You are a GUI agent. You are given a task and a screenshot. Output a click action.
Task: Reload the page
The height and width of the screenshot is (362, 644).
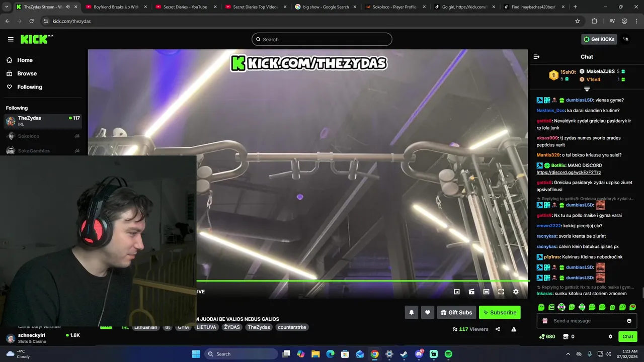pos(31,21)
